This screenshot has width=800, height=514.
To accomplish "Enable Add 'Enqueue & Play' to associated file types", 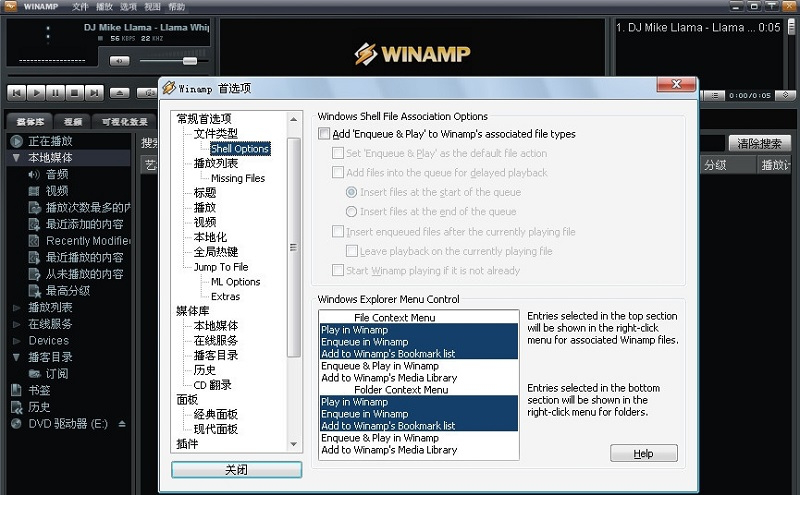I will coord(324,134).
